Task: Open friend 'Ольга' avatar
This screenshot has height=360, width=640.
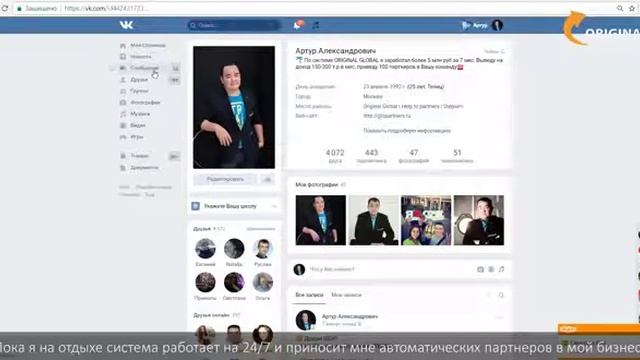Action: (x=262, y=282)
